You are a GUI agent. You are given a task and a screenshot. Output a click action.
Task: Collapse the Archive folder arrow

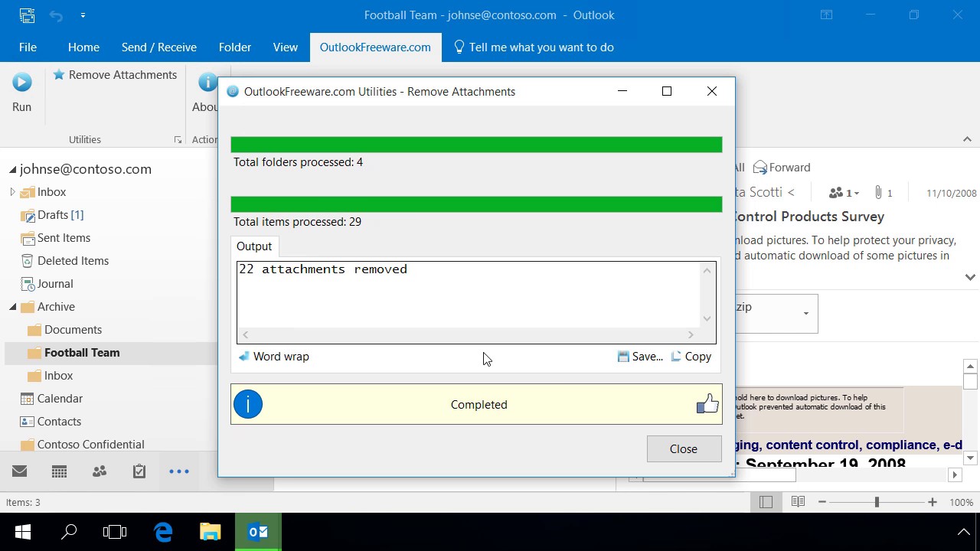(x=12, y=307)
